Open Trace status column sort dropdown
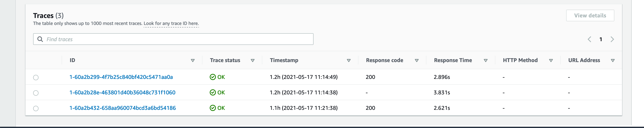 253,61
